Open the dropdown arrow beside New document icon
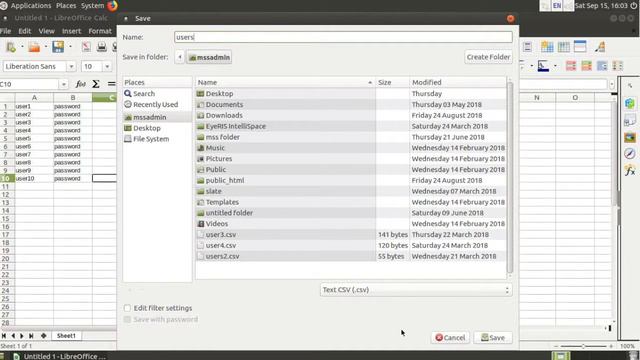Screen dimensions: 640x360 click(x=22, y=47)
